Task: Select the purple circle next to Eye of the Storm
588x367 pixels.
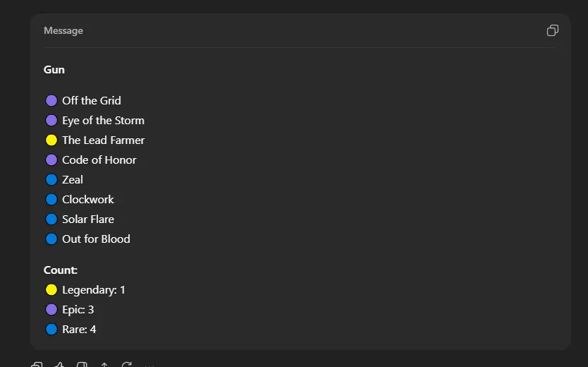Action: 51,121
